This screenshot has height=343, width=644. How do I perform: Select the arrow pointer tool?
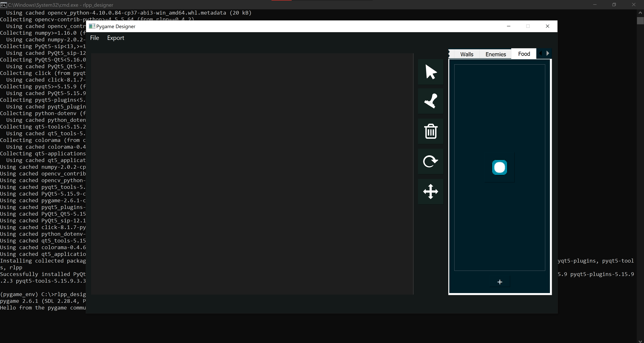[x=431, y=72]
